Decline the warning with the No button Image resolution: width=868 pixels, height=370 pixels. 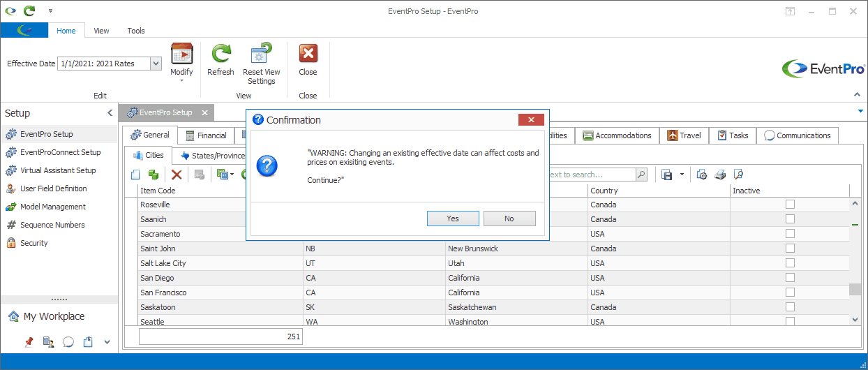[x=509, y=219]
